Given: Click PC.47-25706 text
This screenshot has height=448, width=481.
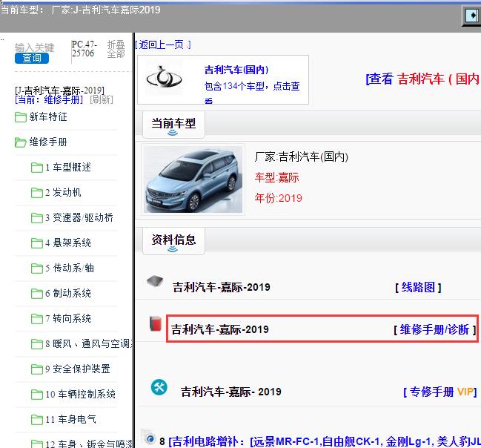Looking at the screenshot, I should pyautogui.click(x=84, y=49).
